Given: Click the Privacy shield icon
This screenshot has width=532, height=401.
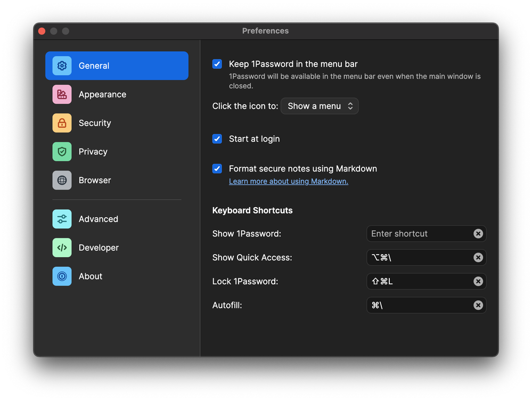Looking at the screenshot, I should 62,152.
